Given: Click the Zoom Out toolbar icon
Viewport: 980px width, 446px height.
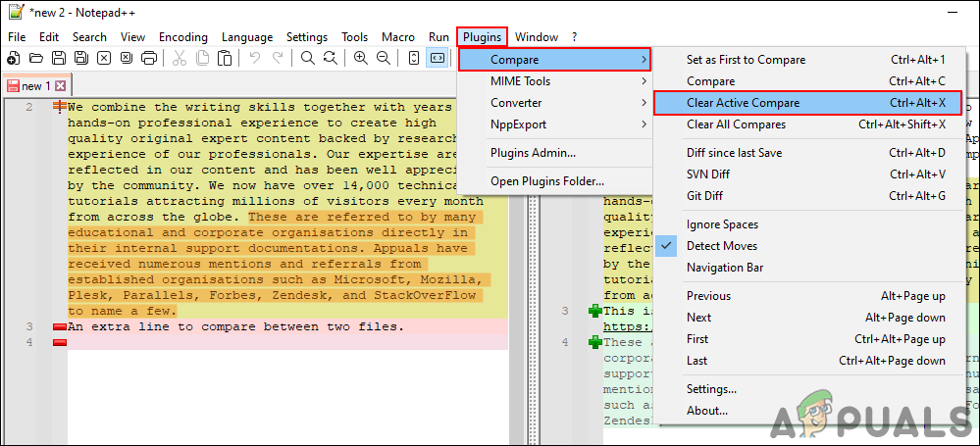Looking at the screenshot, I should pyautogui.click(x=383, y=59).
